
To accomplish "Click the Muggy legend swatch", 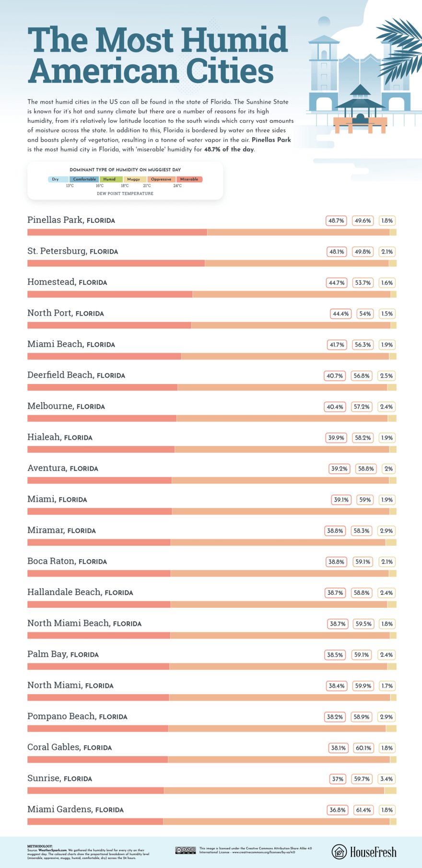I will (134, 179).
